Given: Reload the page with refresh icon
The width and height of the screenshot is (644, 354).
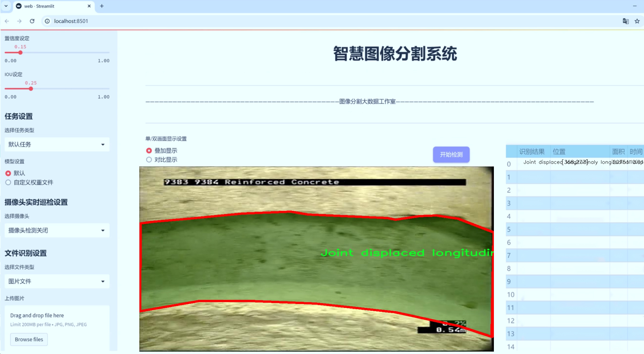Looking at the screenshot, I should (32, 21).
